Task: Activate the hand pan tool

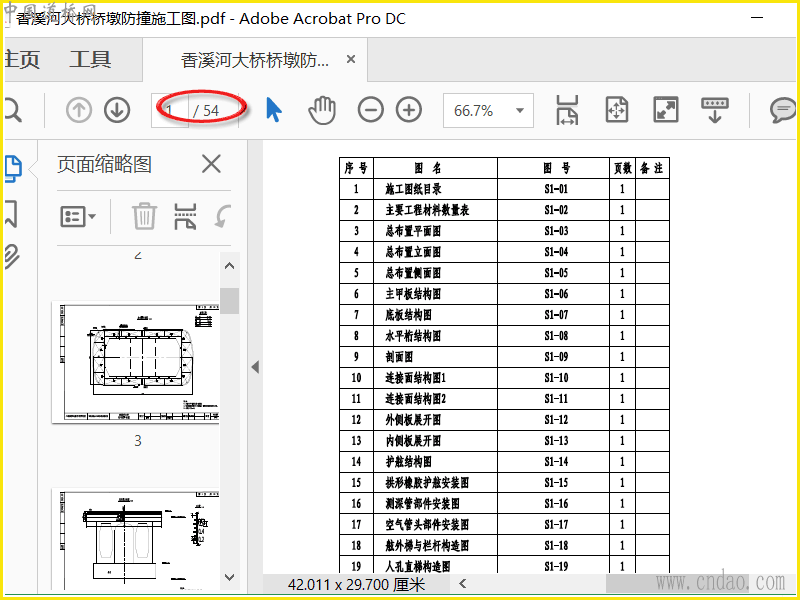Action: (x=322, y=110)
